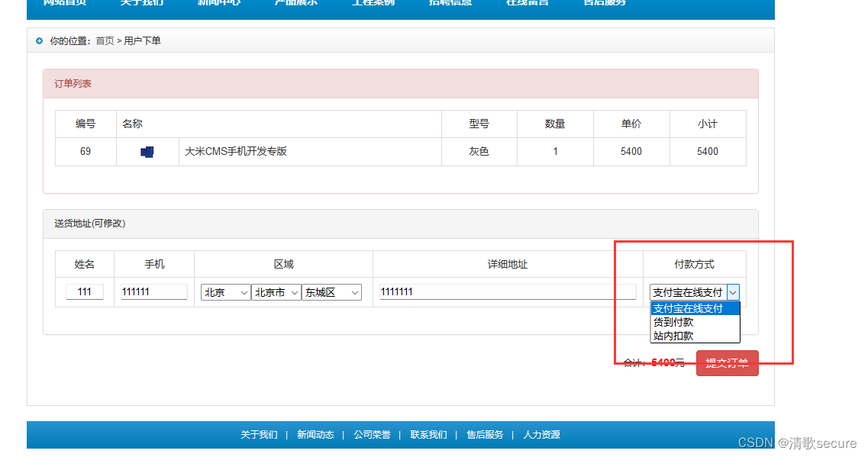The height and width of the screenshot is (457, 868).
Task: Click the 联系我们 footer link
Action: (x=428, y=434)
